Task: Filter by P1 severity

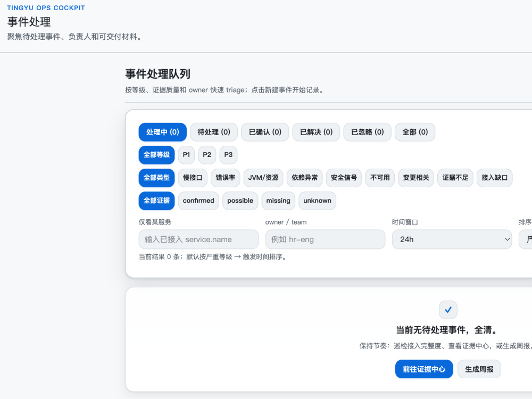Action: [x=186, y=155]
